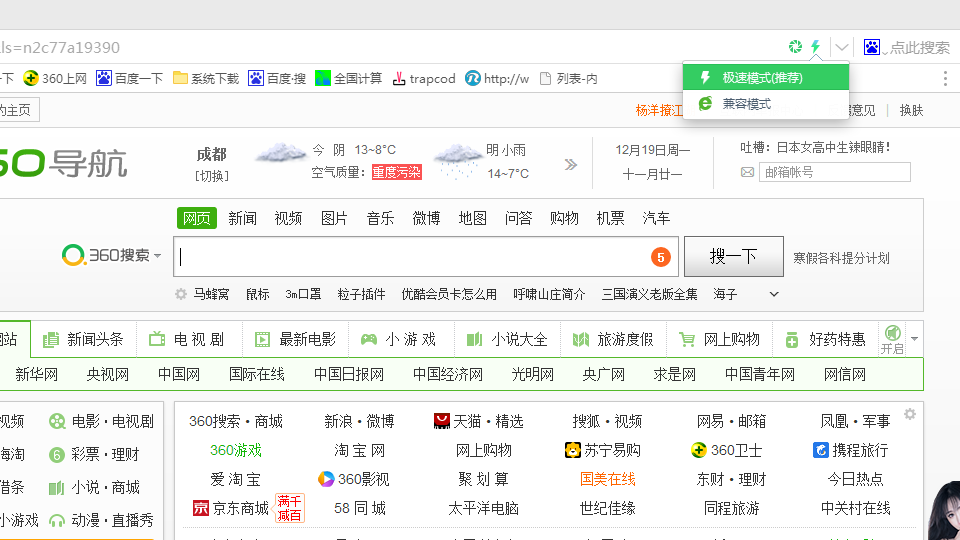Open the 旅游度假 category tab
This screenshot has height=540, width=960.
613,339
